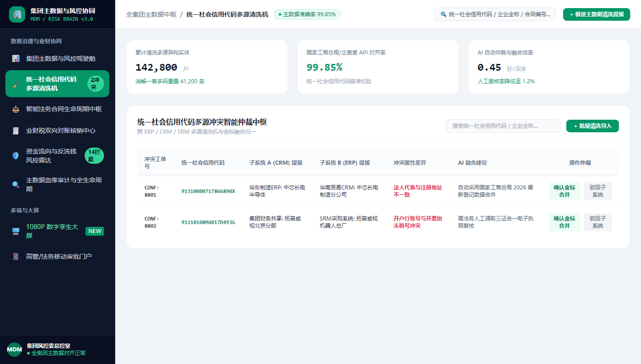Screen dimensions: 641x364
Task: Click the building logo icon in sidebar header
Action: 17,14
